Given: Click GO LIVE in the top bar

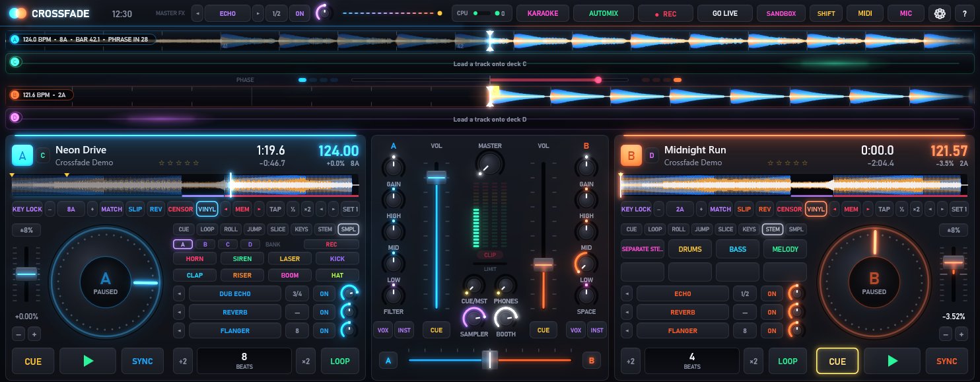Looking at the screenshot, I should coord(726,13).
